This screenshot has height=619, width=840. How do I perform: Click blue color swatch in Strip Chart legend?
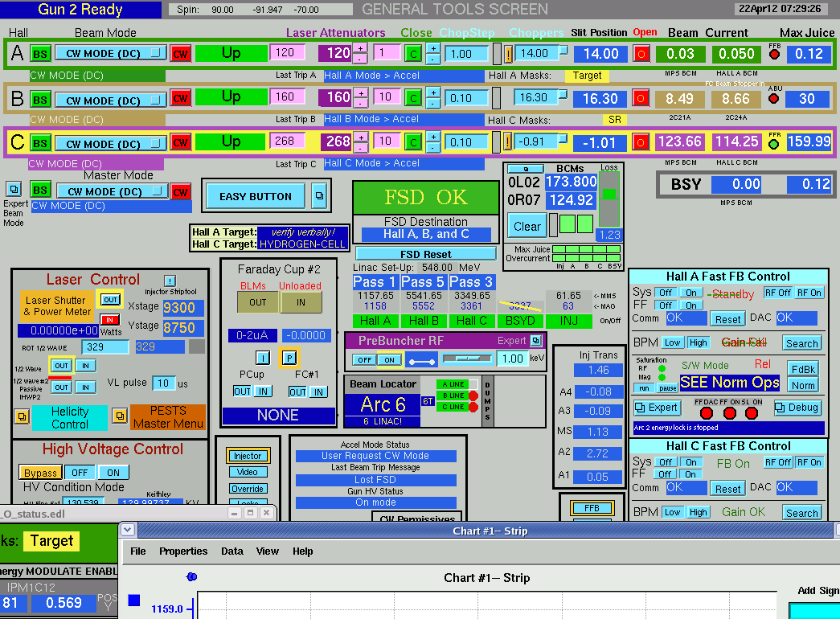tap(134, 601)
